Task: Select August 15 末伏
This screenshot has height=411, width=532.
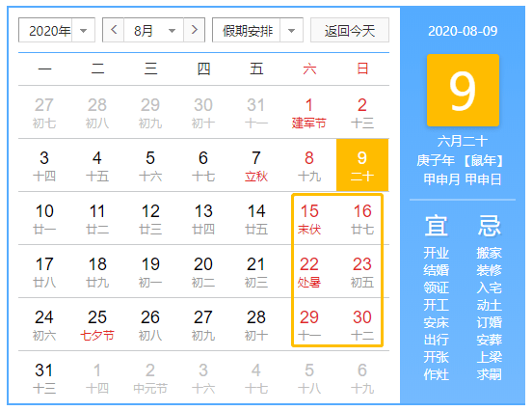Action: coord(309,219)
